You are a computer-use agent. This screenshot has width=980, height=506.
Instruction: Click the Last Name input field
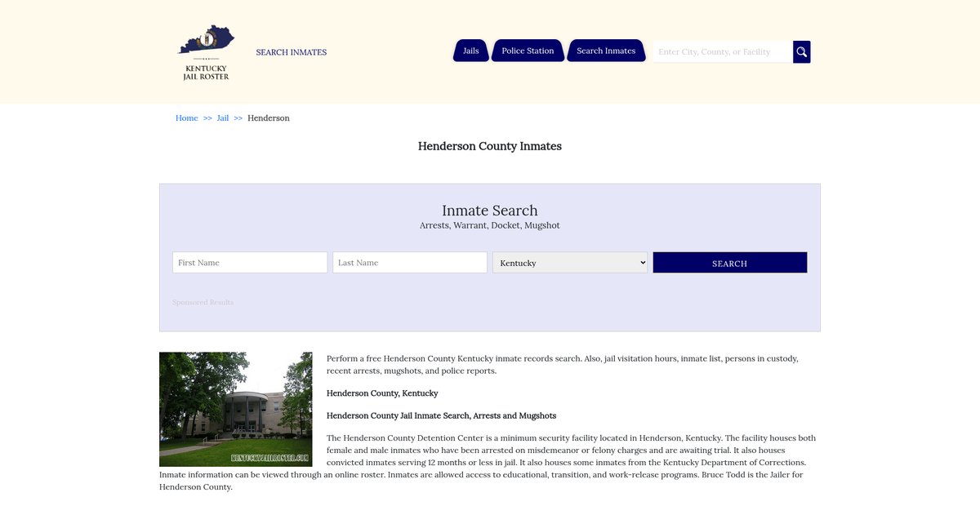(410, 263)
